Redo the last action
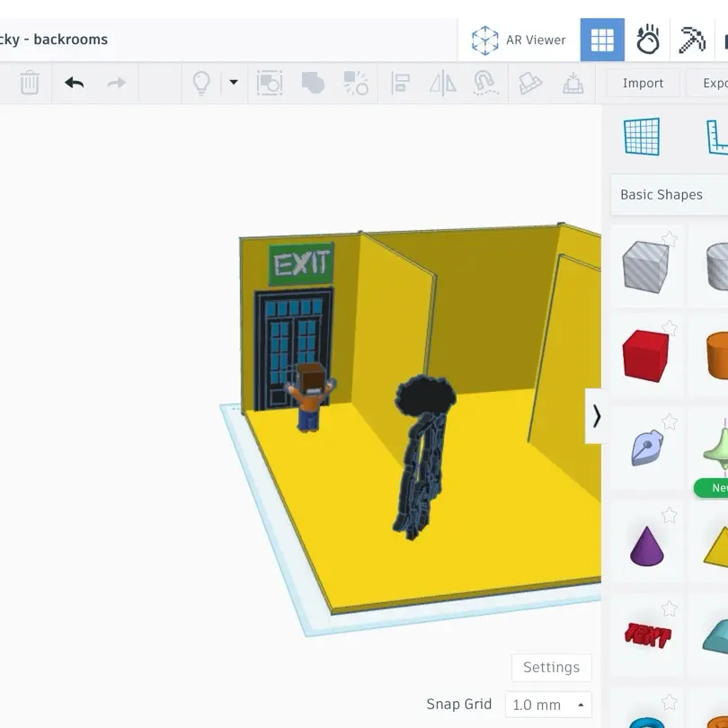728x728 pixels. coord(117,83)
